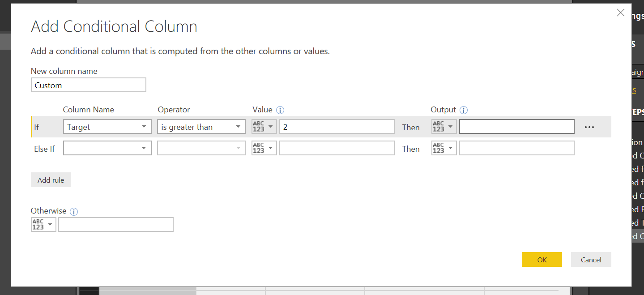Open the Column Name dropdown showing Target
This screenshot has height=295, width=644.
tap(107, 127)
